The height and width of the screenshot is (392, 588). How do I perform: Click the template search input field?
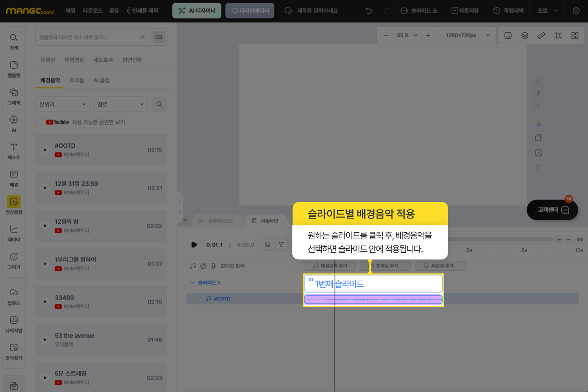click(88, 37)
